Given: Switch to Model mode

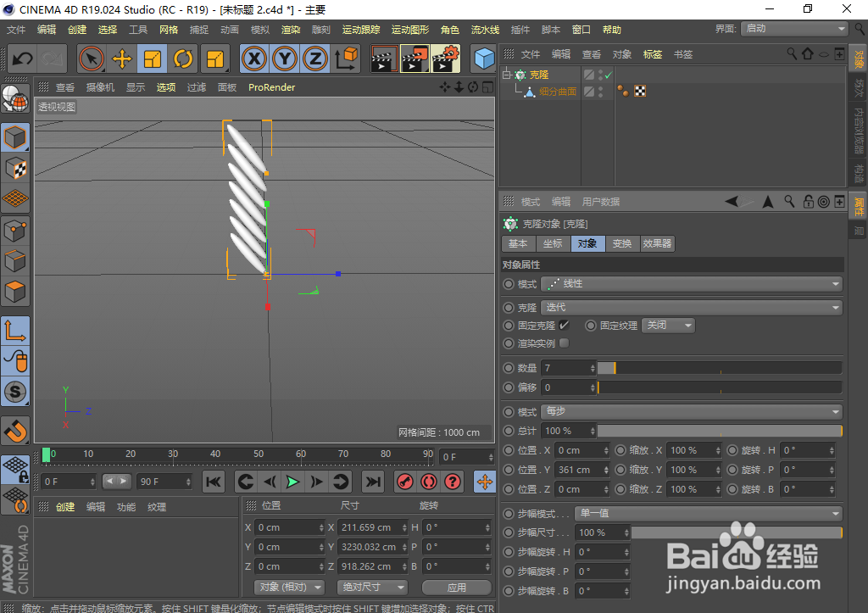Looking at the screenshot, I should [15, 137].
